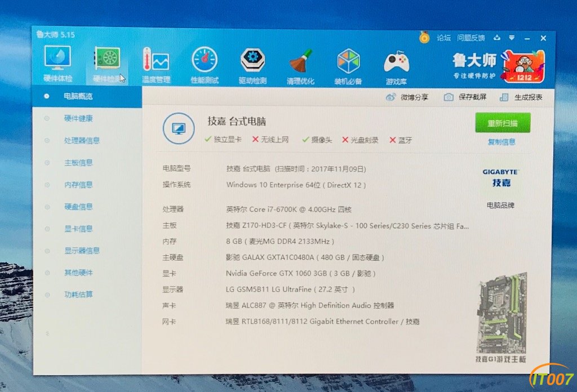This screenshot has width=577, height=392.
Task: Click the GIGABYTE 技嘉 brand logo
Action: click(x=501, y=178)
